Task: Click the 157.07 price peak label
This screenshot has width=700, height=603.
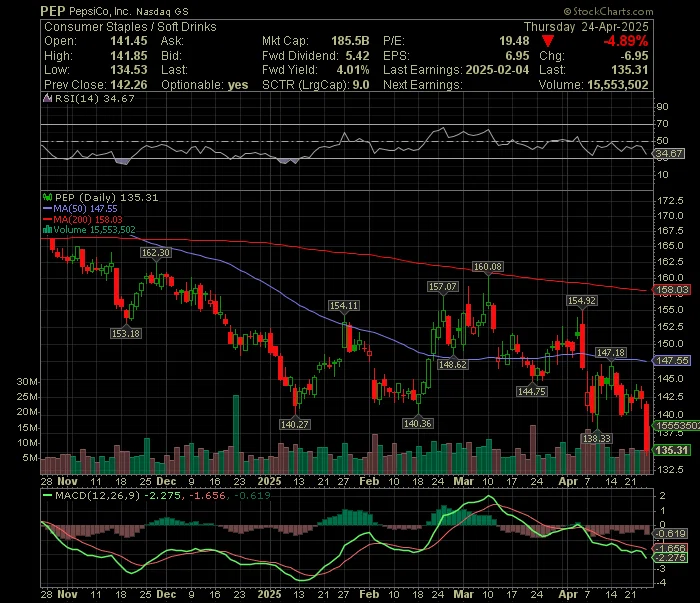Action: (x=443, y=287)
